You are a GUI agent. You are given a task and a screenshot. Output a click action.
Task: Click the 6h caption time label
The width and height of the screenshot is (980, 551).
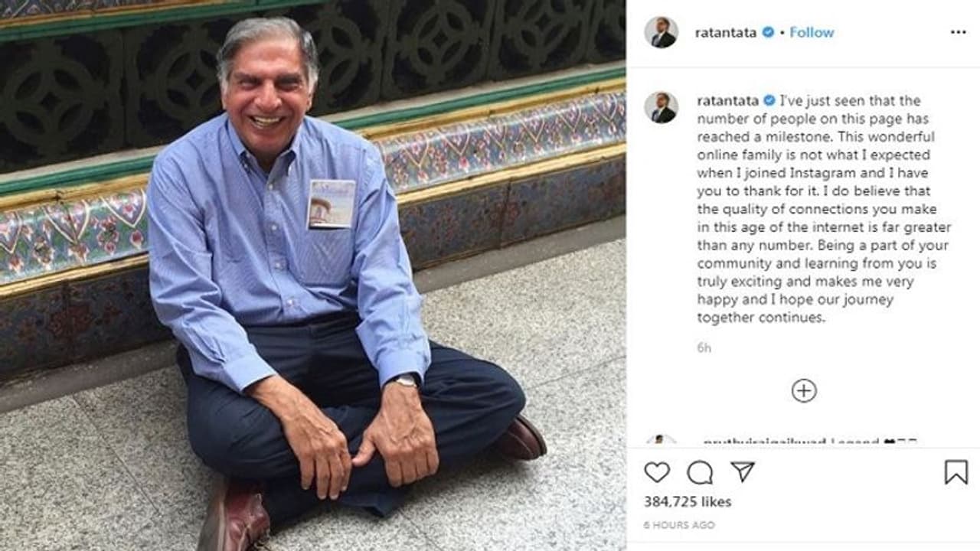pos(704,348)
